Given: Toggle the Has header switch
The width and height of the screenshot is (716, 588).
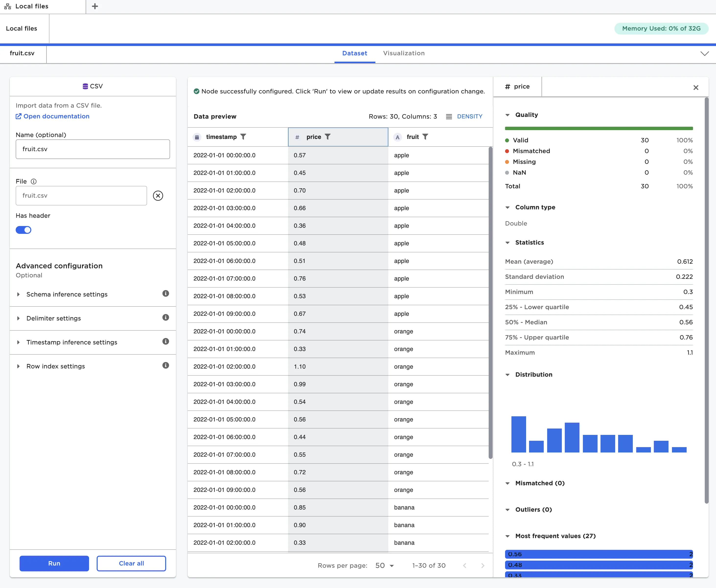Looking at the screenshot, I should (x=23, y=230).
